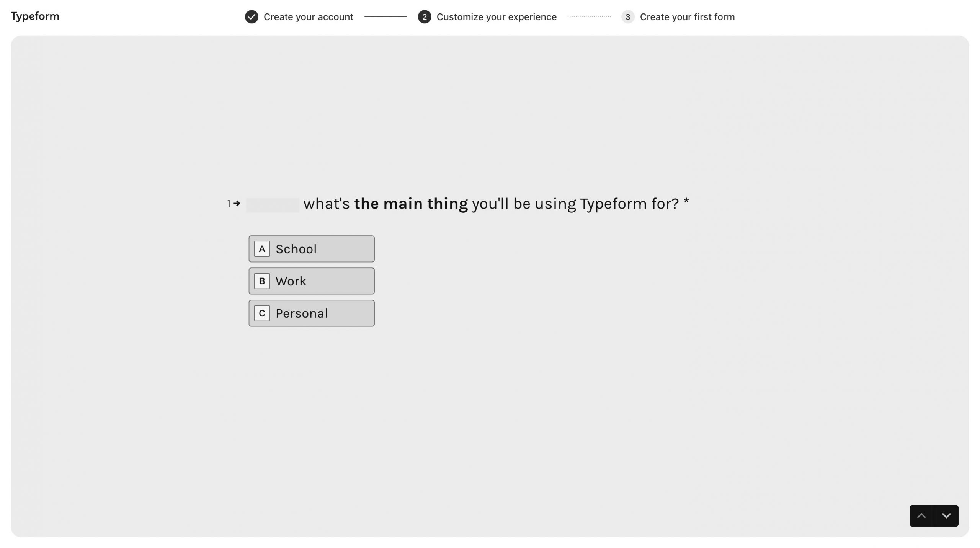The width and height of the screenshot is (980, 548).
Task: Click the A key icon beside School option
Action: coord(262,248)
